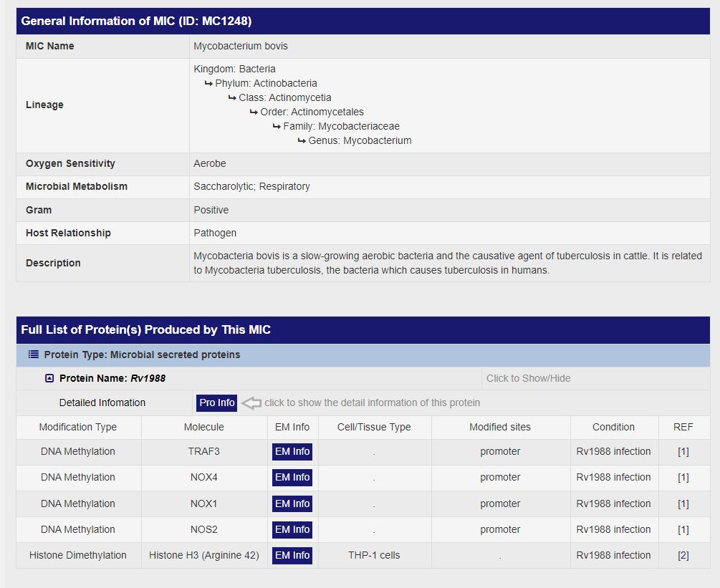Click the gray arrow next to Pro Info
Image resolution: width=720 pixels, height=588 pixels.
(x=251, y=403)
